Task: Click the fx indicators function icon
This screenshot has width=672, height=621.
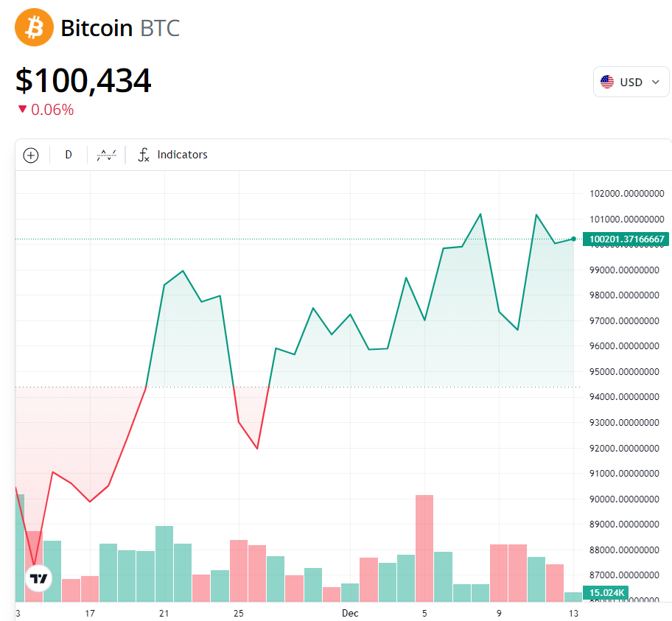Action: click(x=144, y=155)
